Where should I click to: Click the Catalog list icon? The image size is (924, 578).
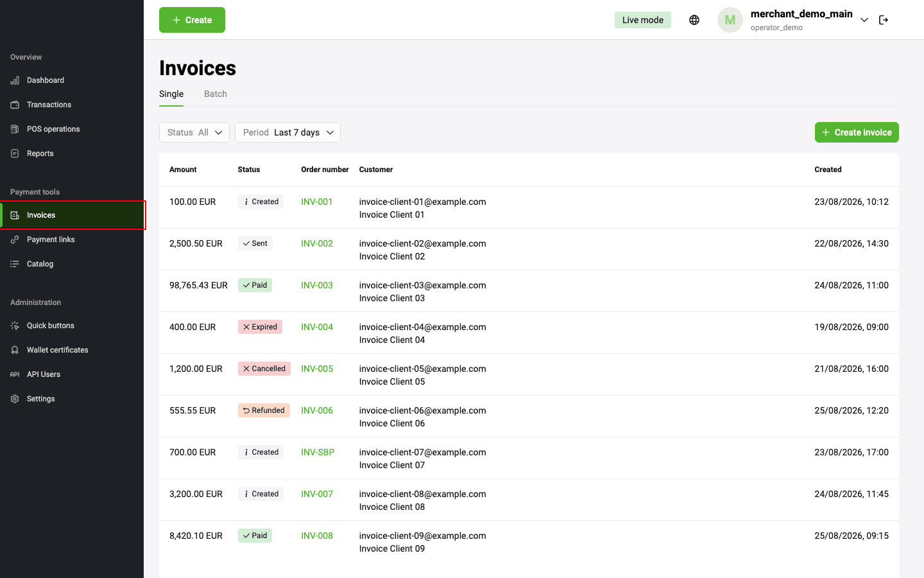[x=15, y=264]
